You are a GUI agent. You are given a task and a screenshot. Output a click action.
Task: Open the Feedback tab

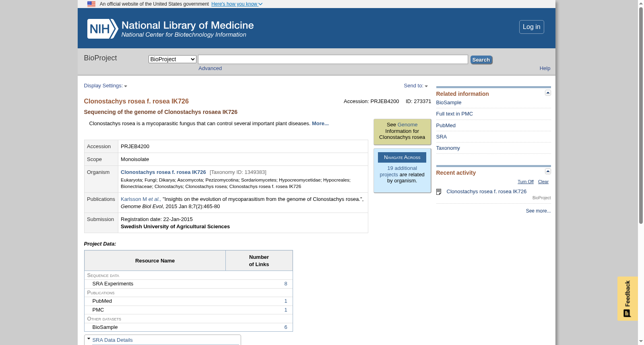pos(627,299)
